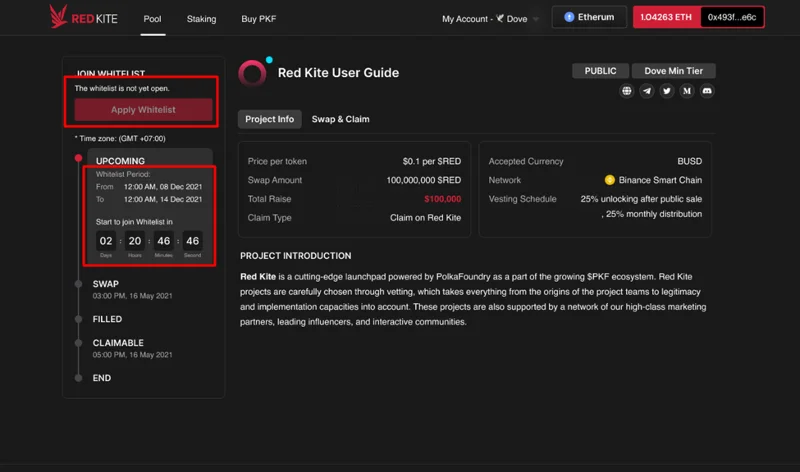Click the UPCOMING timeline marker dot
The image size is (800, 472).
pyautogui.click(x=78, y=158)
